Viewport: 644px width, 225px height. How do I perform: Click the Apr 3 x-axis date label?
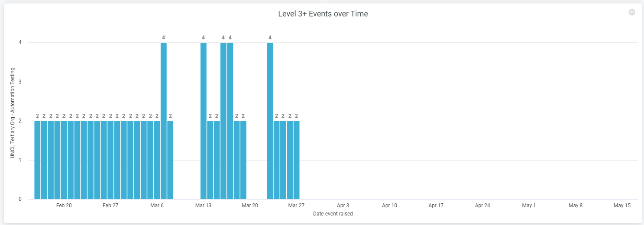point(343,206)
